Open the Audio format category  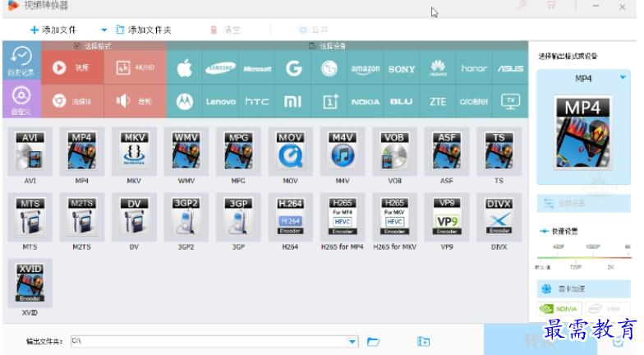[135, 101]
